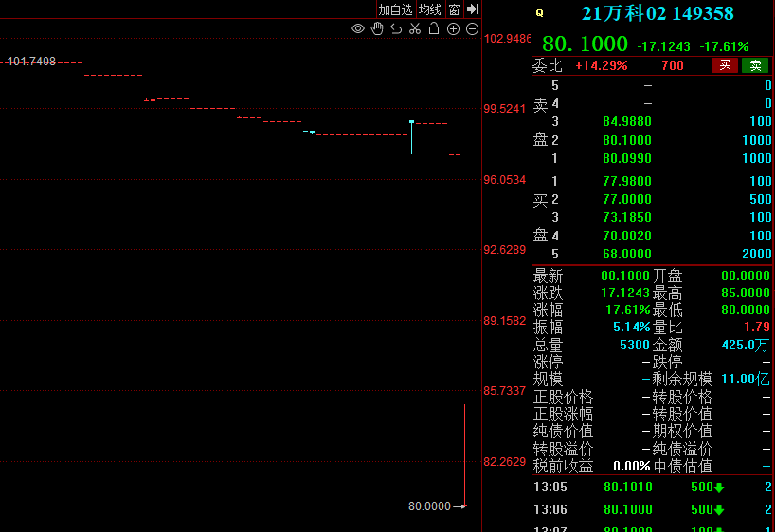Click sell level 1 price 80.0990

(x=626, y=159)
